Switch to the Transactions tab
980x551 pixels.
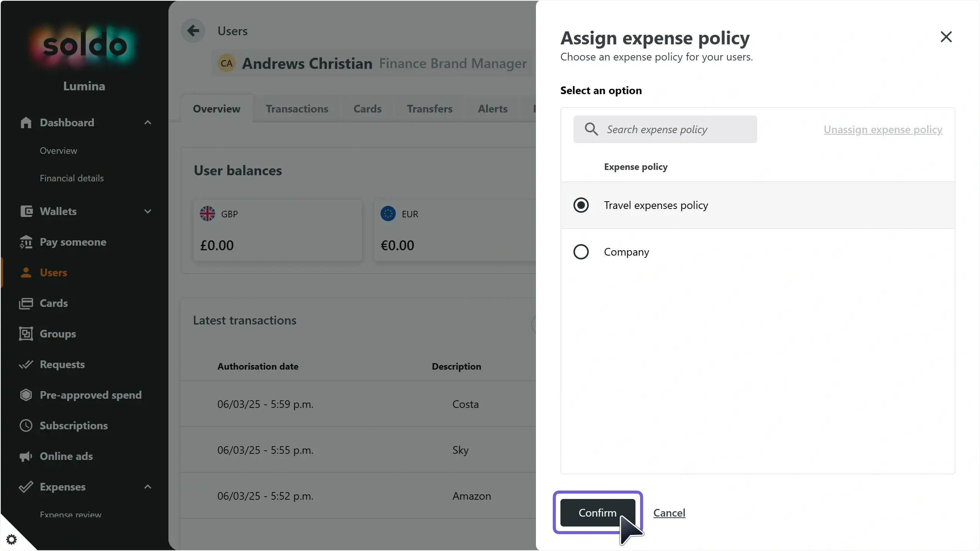pos(297,109)
